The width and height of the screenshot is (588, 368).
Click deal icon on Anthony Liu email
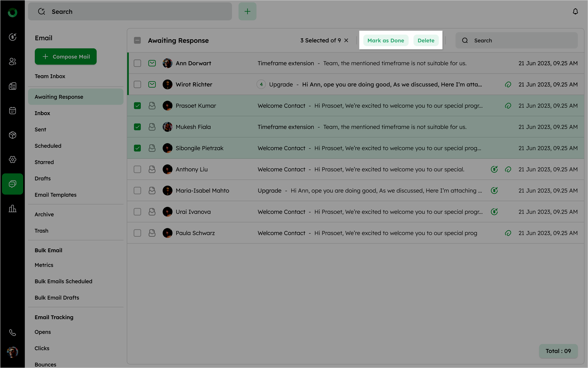coord(494,169)
